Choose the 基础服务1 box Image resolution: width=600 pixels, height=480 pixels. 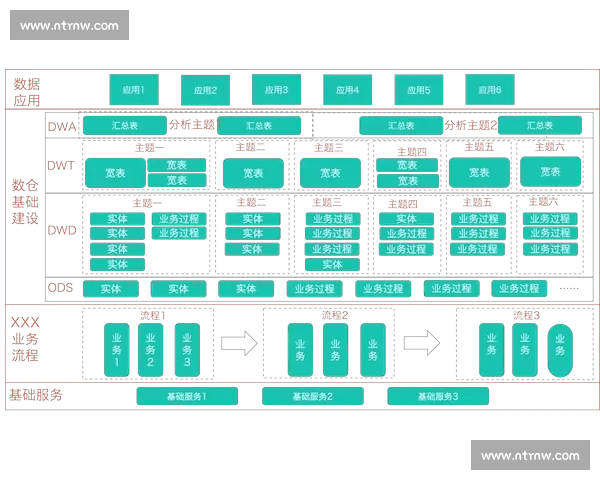pyautogui.click(x=187, y=396)
